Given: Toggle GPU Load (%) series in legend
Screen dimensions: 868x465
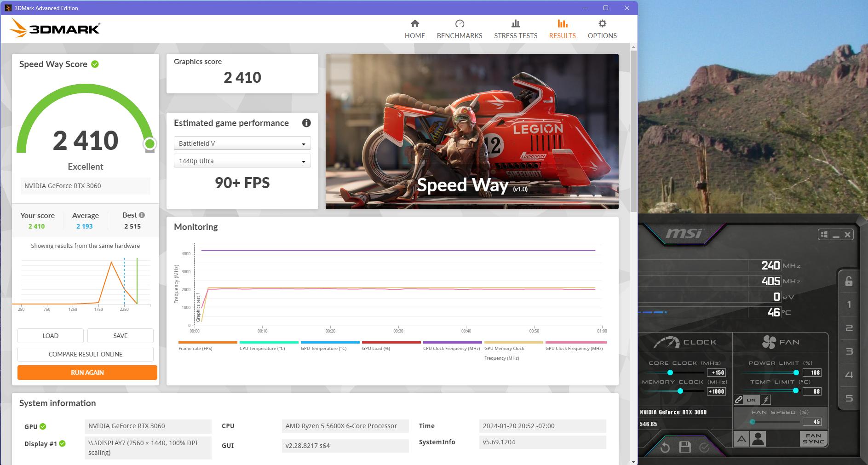Looking at the screenshot, I should (x=391, y=346).
